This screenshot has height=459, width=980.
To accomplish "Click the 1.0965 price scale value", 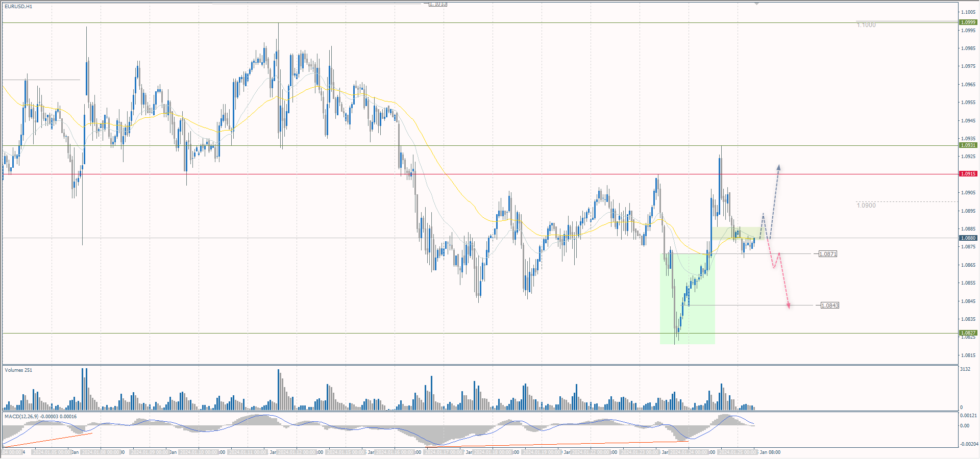I will click(968, 85).
